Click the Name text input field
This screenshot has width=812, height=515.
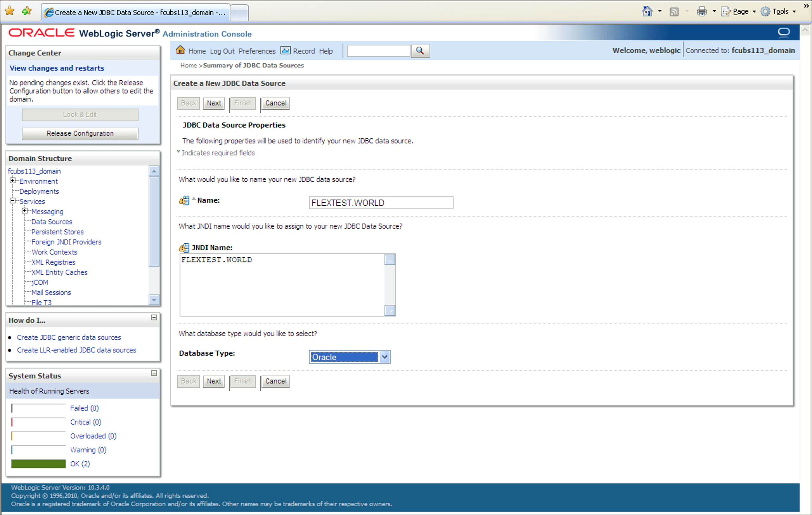[x=381, y=203]
